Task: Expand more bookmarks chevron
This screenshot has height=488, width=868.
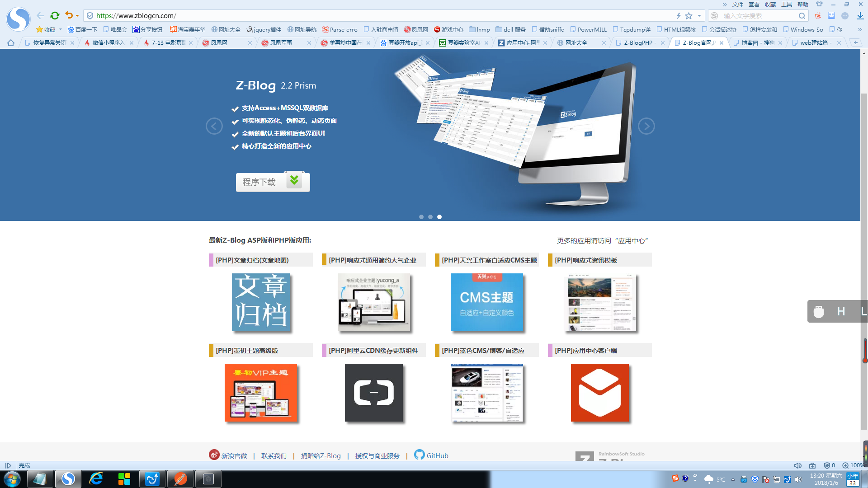Action: click(859, 29)
